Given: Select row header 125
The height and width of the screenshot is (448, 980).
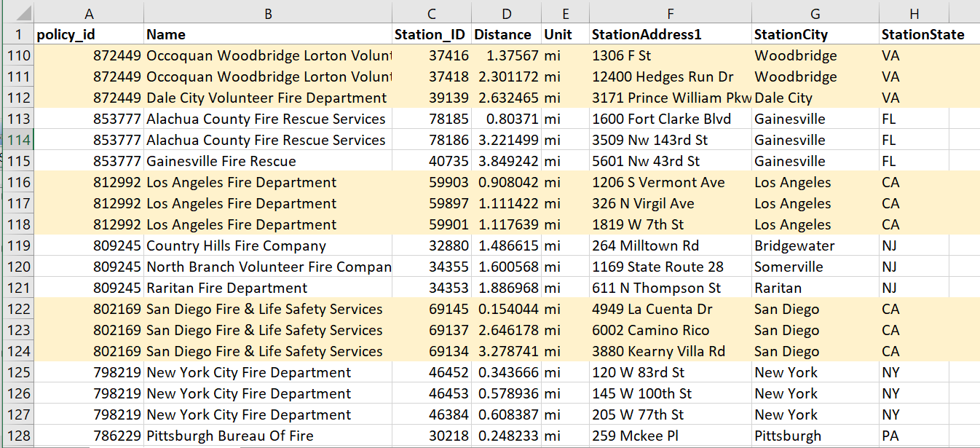Looking at the screenshot, I should coord(17,372).
